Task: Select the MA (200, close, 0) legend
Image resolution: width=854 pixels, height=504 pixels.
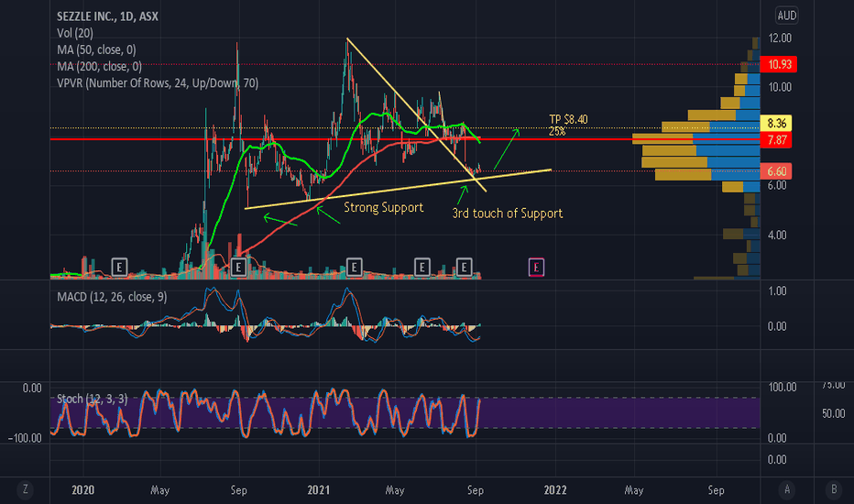Action: point(99,67)
